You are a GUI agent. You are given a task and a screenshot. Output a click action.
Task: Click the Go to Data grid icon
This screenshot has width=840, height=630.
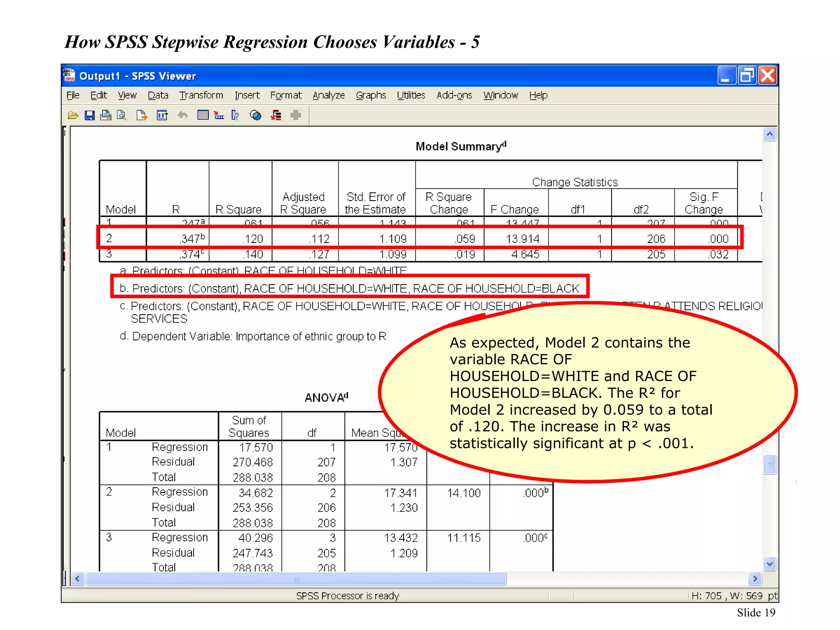pos(203,115)
